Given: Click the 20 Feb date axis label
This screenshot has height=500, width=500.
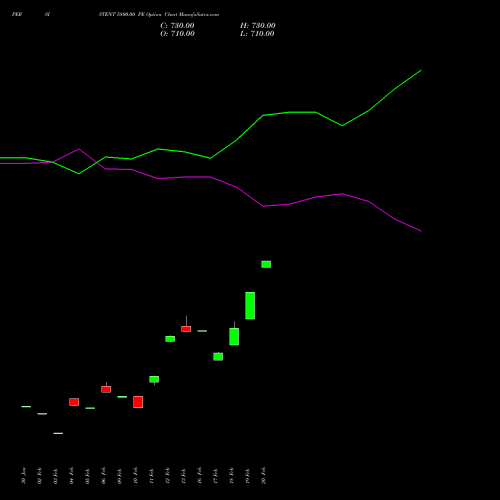Looking at the screenshot, I should 263,476.
